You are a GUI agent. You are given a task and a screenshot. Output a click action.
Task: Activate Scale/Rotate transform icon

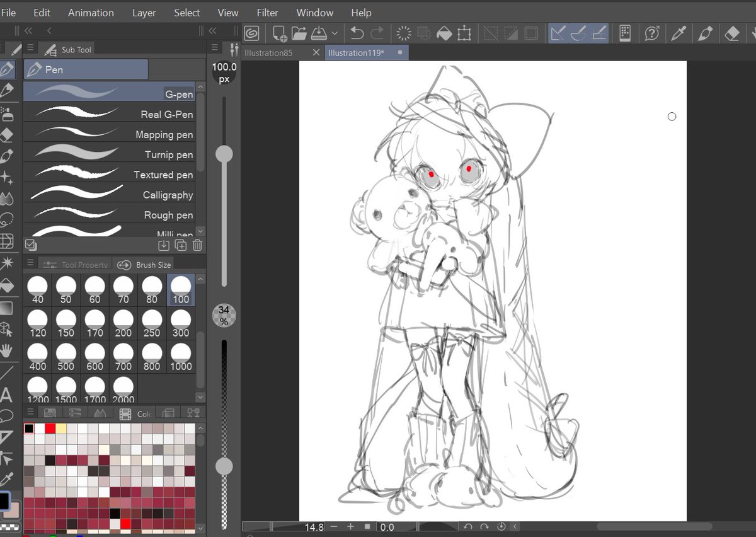464,33
